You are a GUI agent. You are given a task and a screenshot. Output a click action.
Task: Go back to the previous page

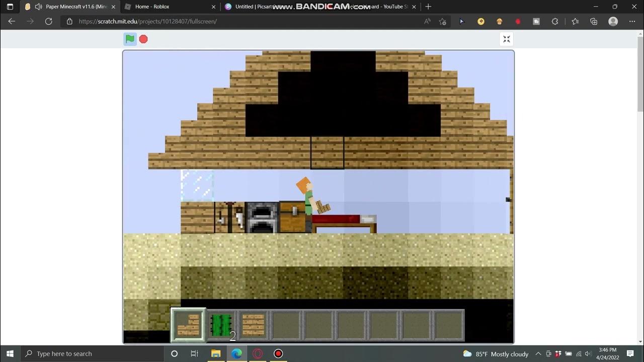tap(12, 22)
